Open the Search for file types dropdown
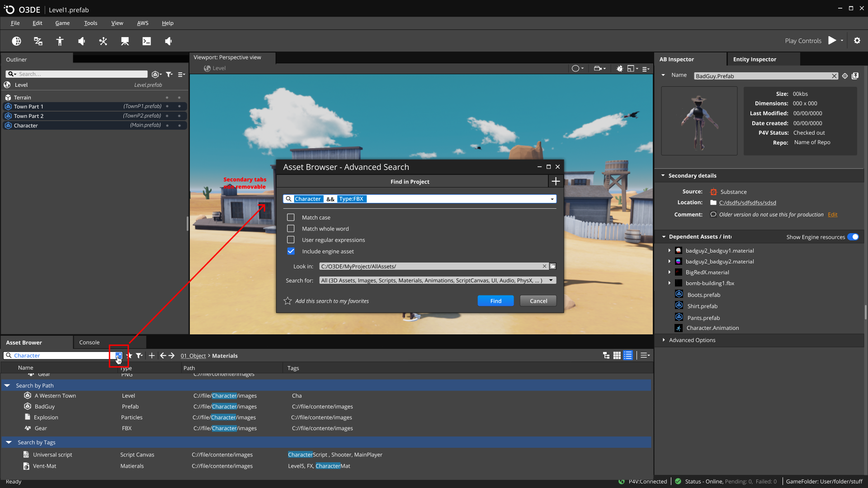This screenshot has width=868, height=488. 550,280
